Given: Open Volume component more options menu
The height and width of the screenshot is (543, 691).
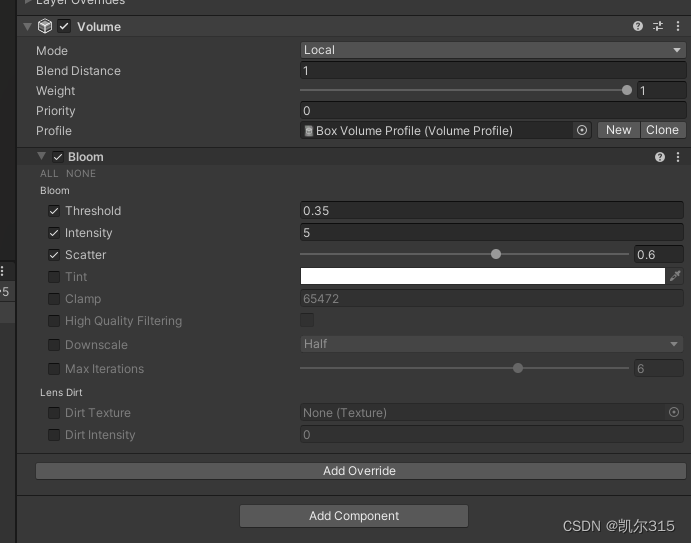Looking at the screenshot, I should coord(678,26).
